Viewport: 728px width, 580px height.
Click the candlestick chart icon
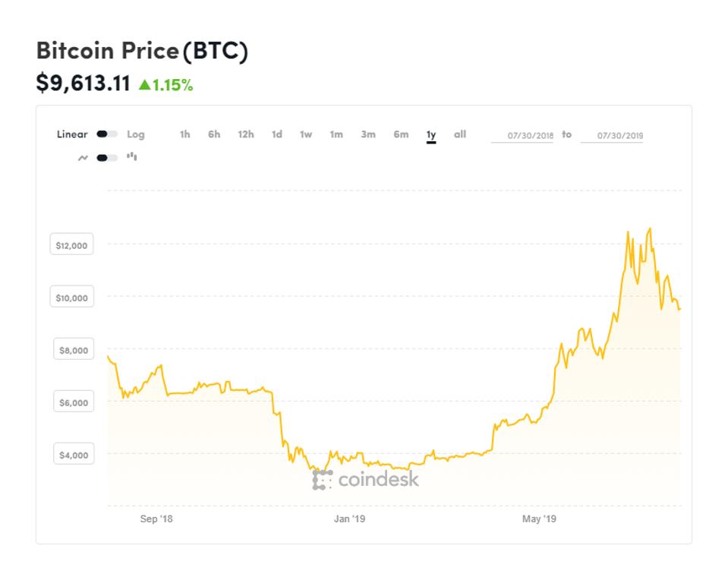[x=132, y=157]
